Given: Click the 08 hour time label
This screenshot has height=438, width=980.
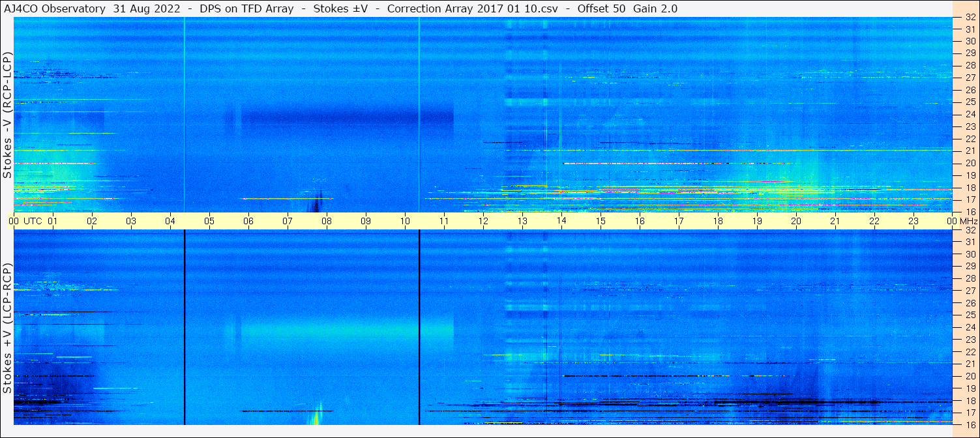Looking at the screenshot, I should point(326,221).
